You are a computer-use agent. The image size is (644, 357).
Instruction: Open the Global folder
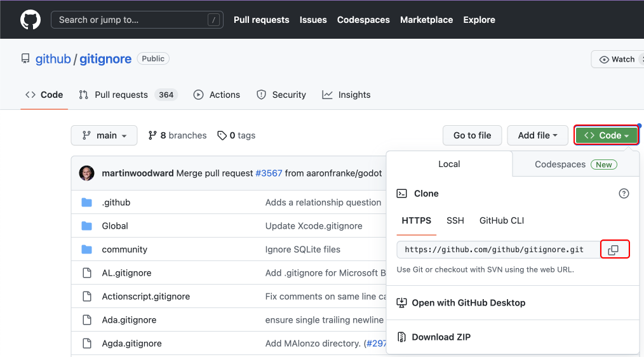point(115,226)
